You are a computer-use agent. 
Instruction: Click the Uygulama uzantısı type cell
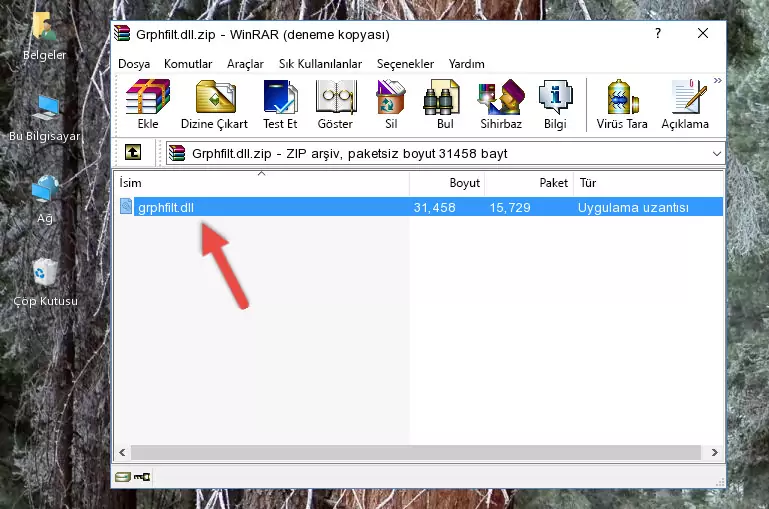click(x=633, y=207)
